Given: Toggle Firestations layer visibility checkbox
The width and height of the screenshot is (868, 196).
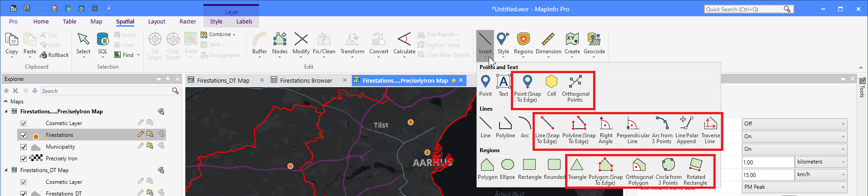Looking at the screenshot, I should 24,135.
